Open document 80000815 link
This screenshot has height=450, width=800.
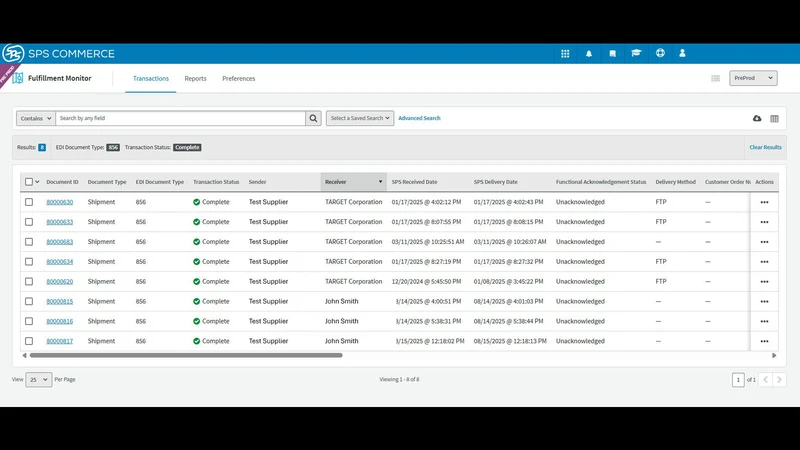click(60, 302)
